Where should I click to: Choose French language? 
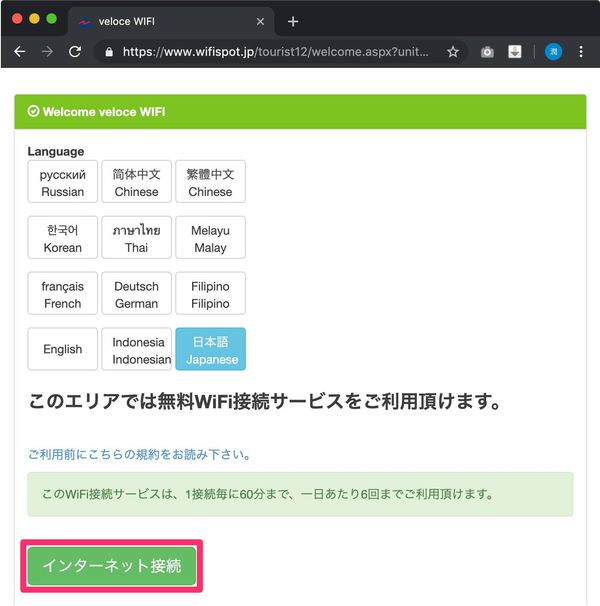point(63,293)
